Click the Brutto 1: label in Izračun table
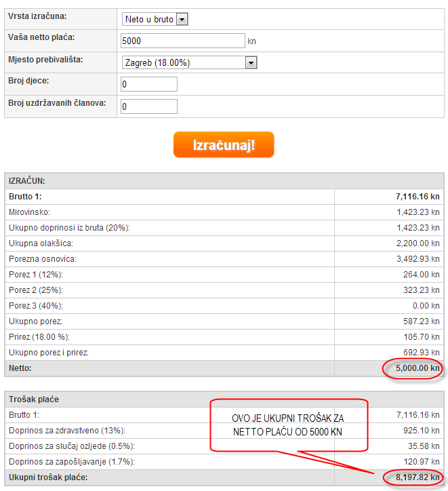This screenshot has width=448, height=491. (x=25, y=197)
